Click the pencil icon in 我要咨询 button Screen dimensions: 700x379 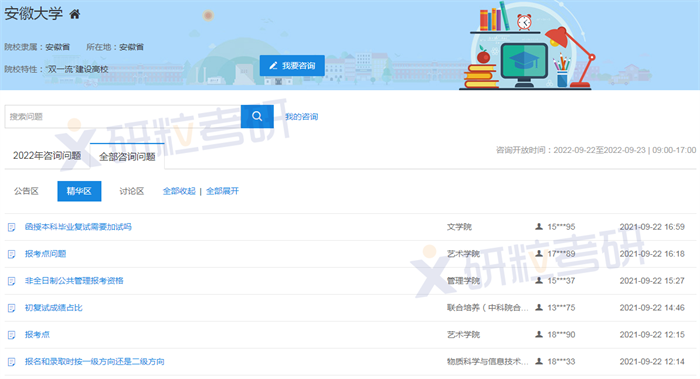click(273, 66)
